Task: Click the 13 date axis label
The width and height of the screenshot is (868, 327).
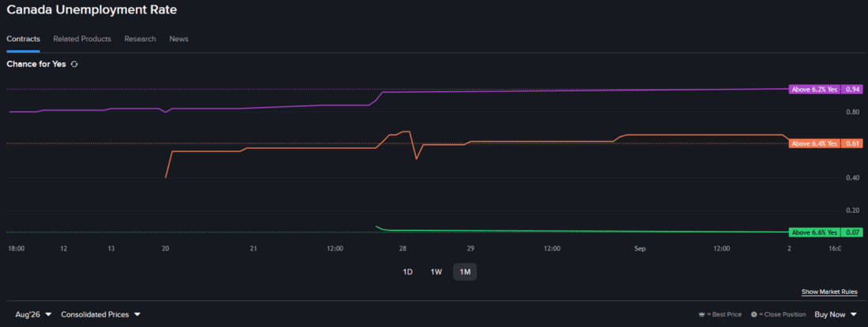Action: pyautogui.click(x=111, y=249)
